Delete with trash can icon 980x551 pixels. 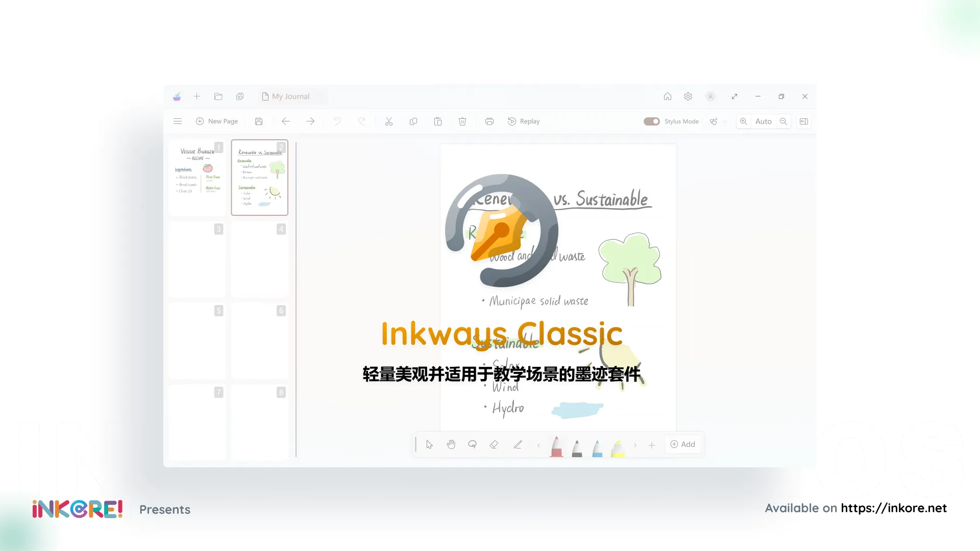click(462, 121)
